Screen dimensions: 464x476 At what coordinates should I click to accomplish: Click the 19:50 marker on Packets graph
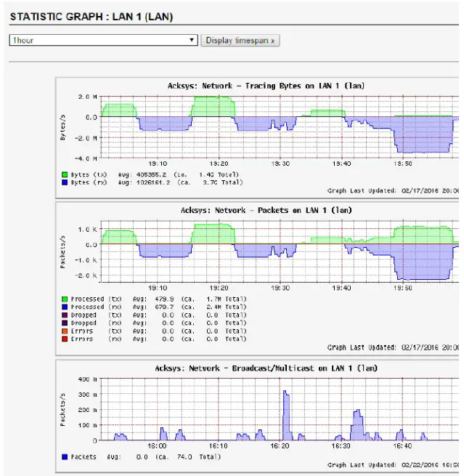coord(403,288)
